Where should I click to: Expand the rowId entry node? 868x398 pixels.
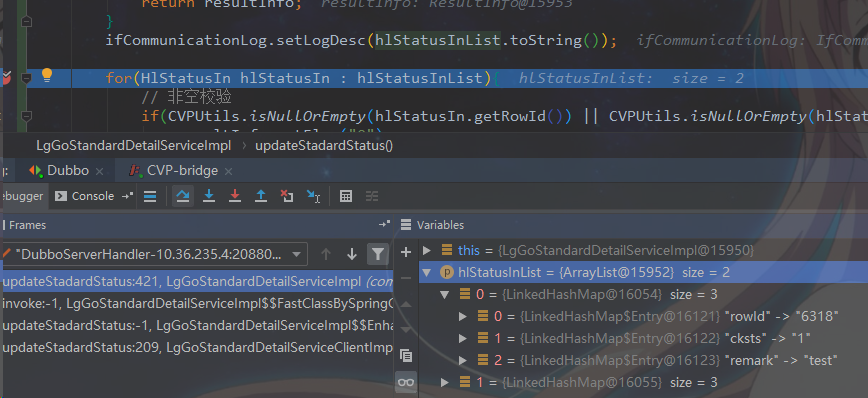click(x=463, y=317)
